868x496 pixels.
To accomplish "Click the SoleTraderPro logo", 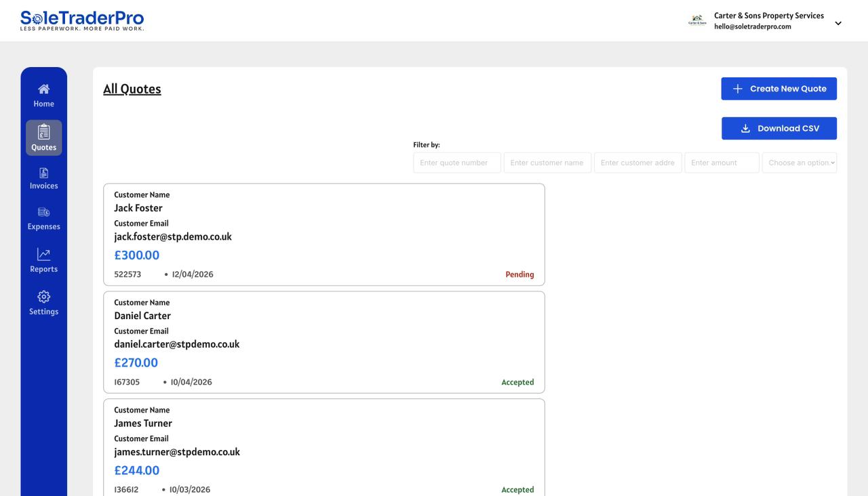I will click(x=82, y=20).
